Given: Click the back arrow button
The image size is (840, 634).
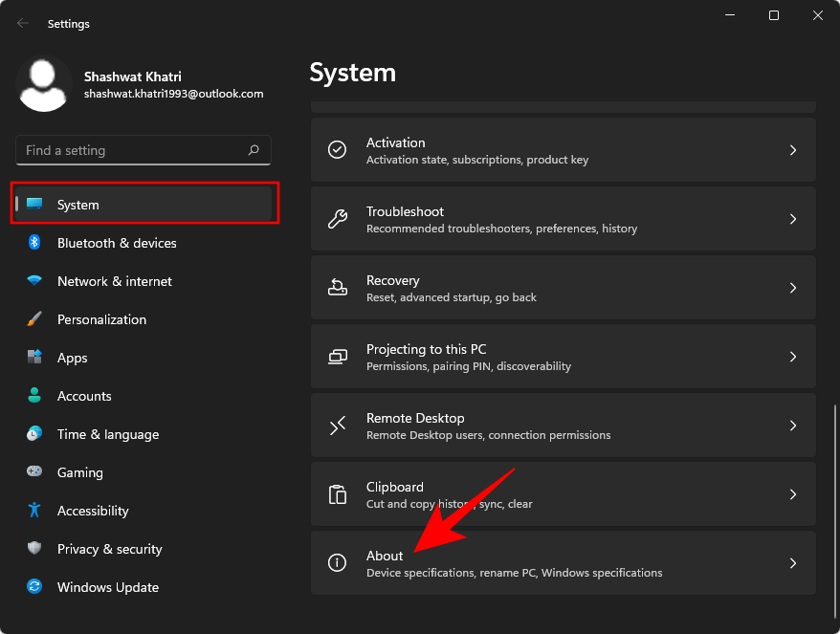Looking at the screenshot, I should point(21,23).
